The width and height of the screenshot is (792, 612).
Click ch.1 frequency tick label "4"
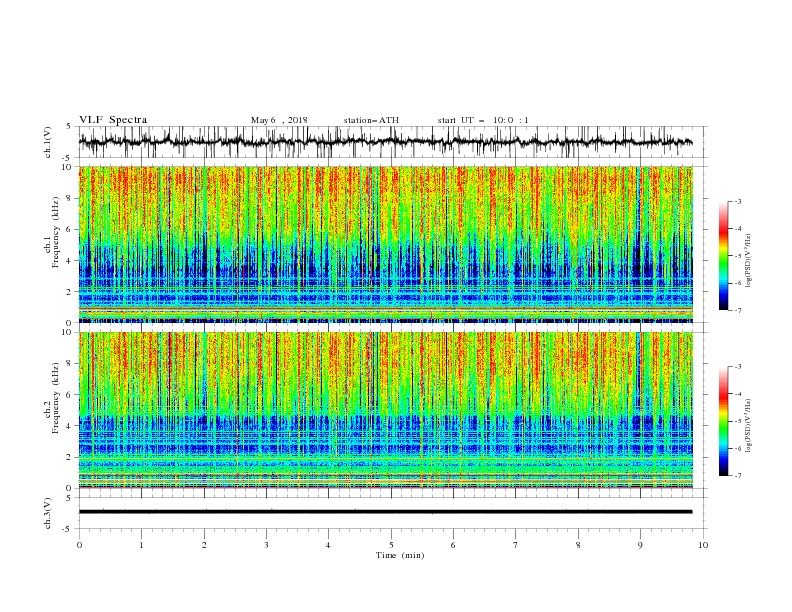pyautogui.click(x=70, y=261)
